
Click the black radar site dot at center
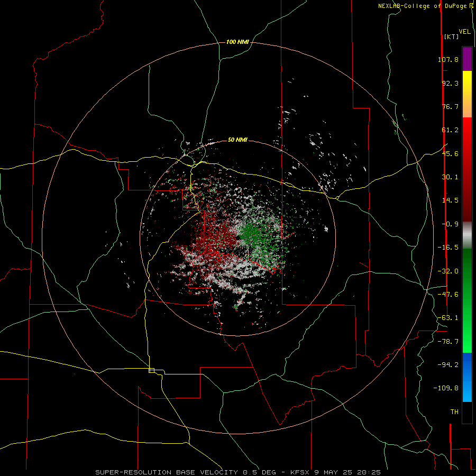tap(239, 237)
